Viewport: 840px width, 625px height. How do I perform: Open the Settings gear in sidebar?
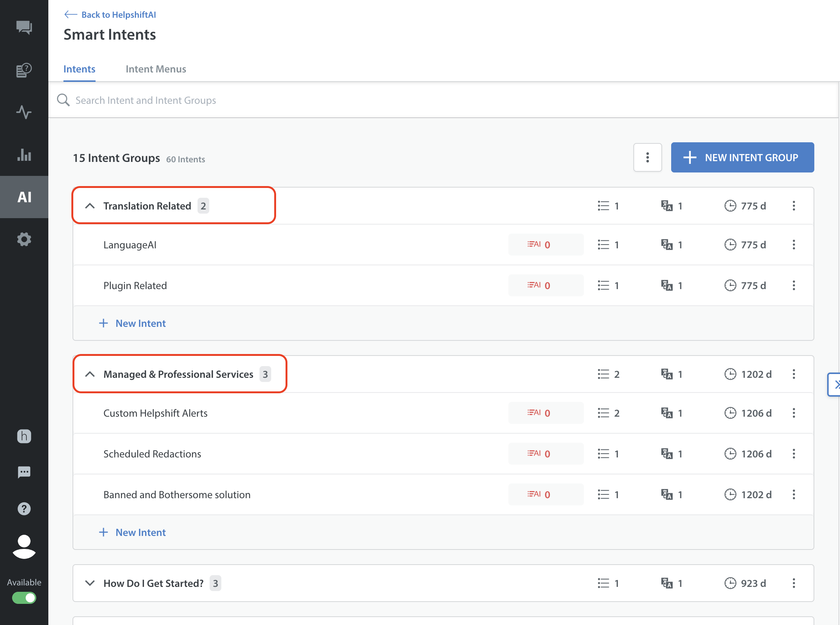coord(24,239)
